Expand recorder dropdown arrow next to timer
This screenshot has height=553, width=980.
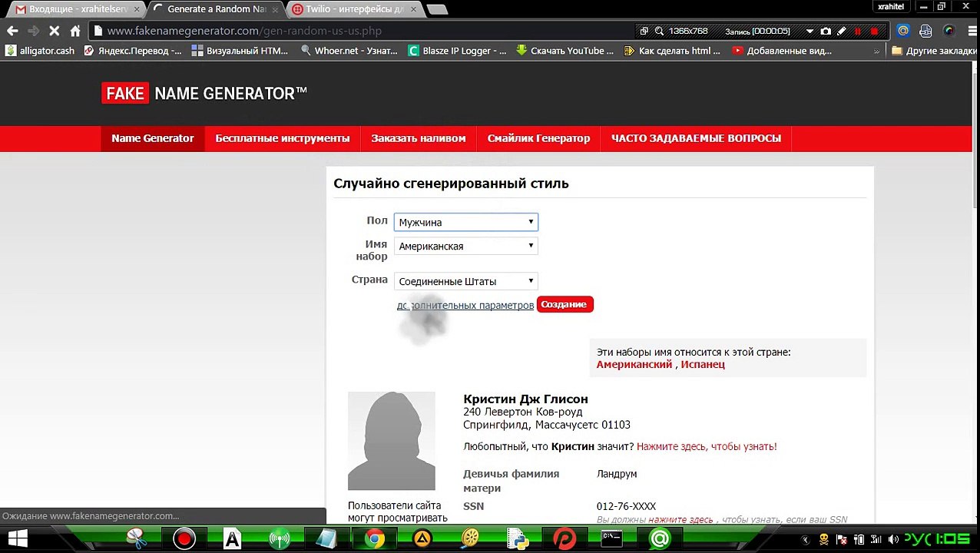click(809, 31)
